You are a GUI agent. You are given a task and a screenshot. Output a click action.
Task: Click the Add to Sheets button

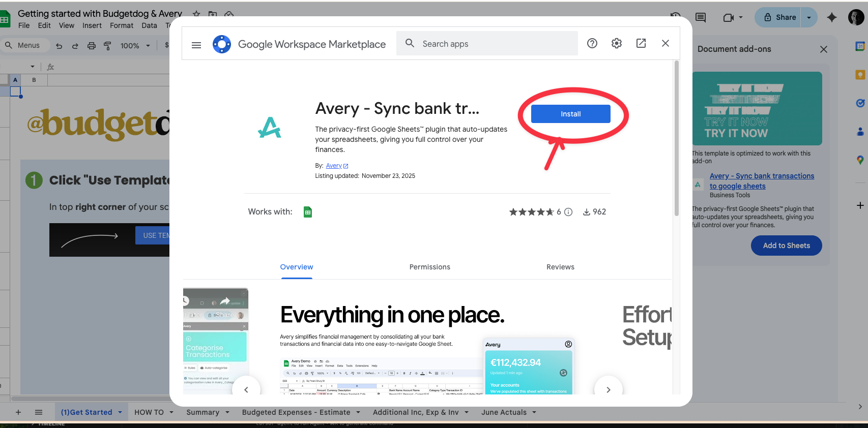tap(786, 246)
